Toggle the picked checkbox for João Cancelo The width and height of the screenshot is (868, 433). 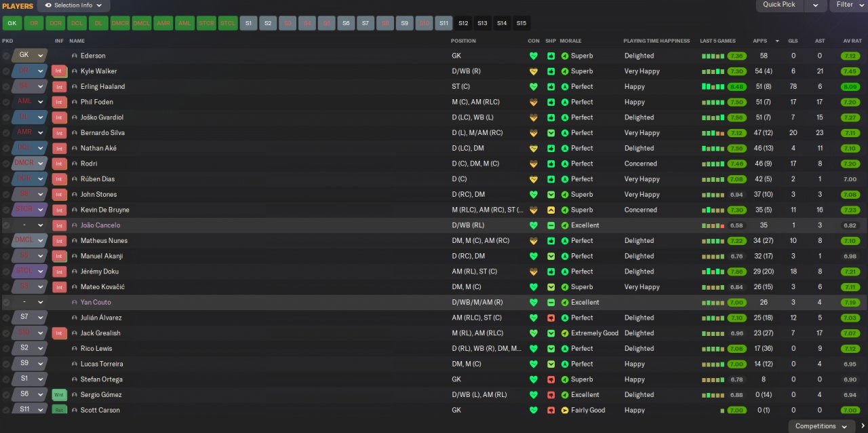pos(6,225)
